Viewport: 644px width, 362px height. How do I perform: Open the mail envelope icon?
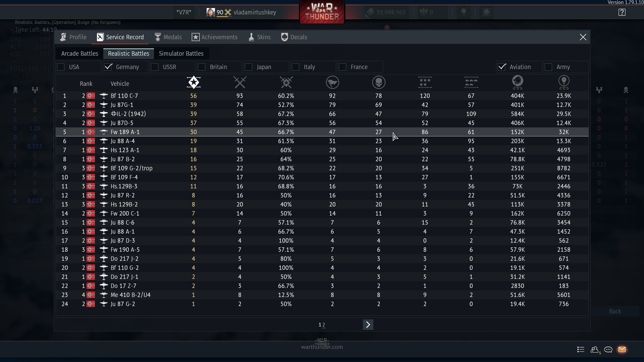coord(622,350)
